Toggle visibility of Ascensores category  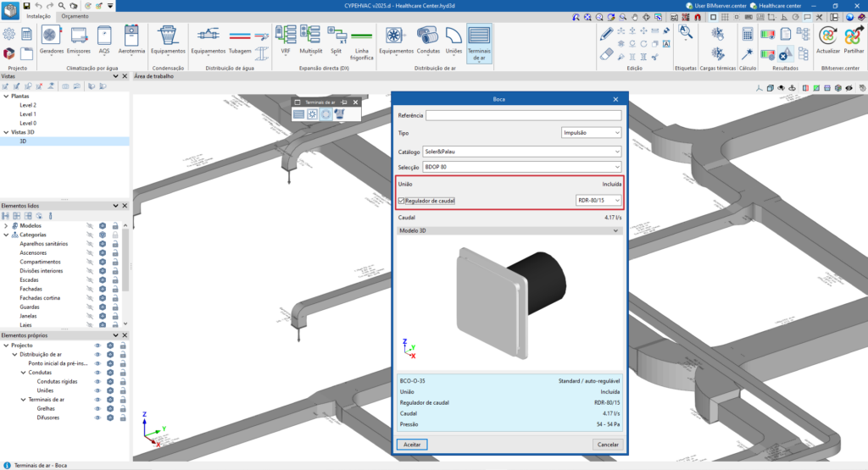click(x=90, y=252)
